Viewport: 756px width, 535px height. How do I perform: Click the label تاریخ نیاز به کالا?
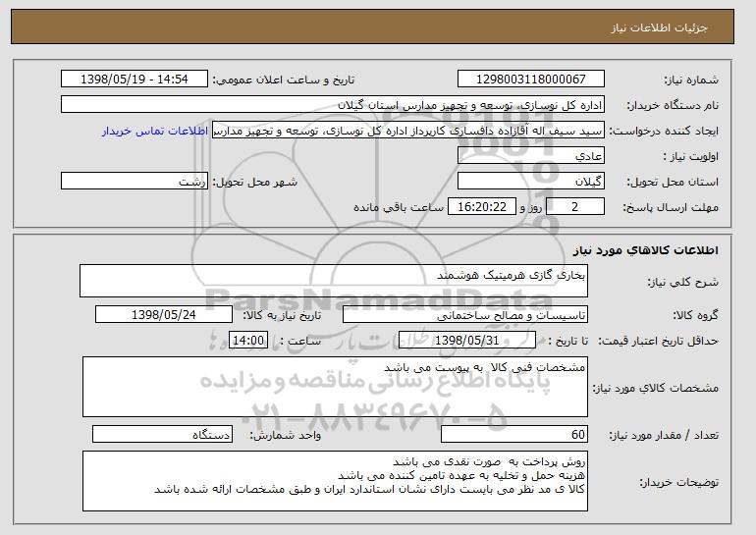[x=282, y=315]
